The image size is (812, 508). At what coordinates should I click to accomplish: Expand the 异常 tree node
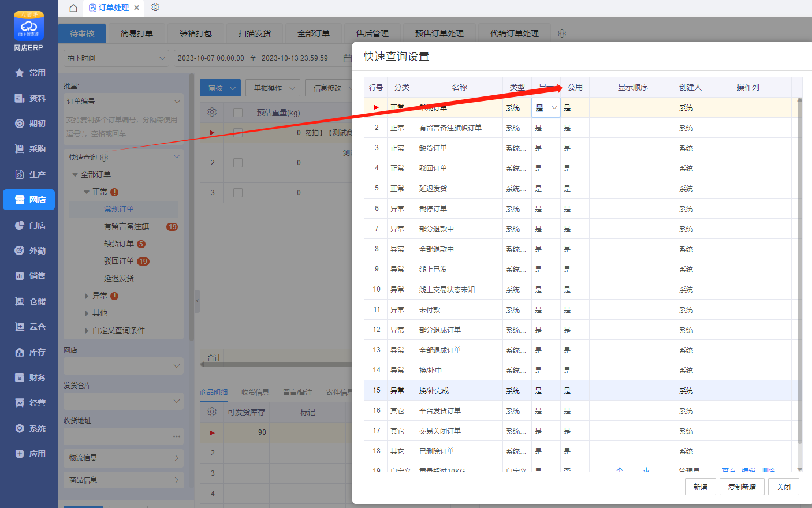click(87, 296)
